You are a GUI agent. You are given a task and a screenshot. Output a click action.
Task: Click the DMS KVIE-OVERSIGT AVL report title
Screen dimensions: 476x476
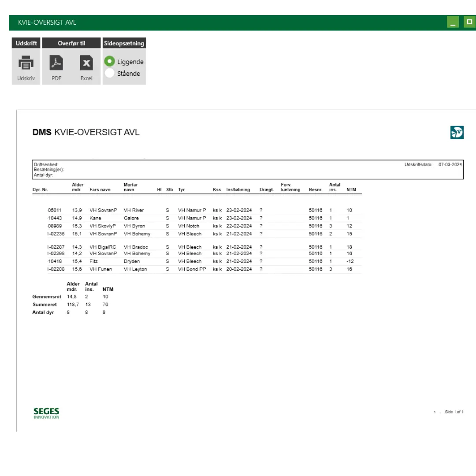point(86,132)
